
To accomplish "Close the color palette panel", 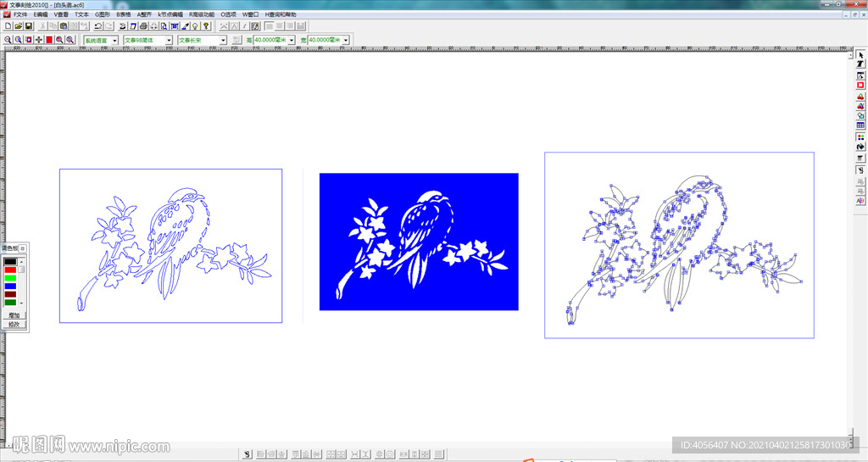I will pos(23,248).
